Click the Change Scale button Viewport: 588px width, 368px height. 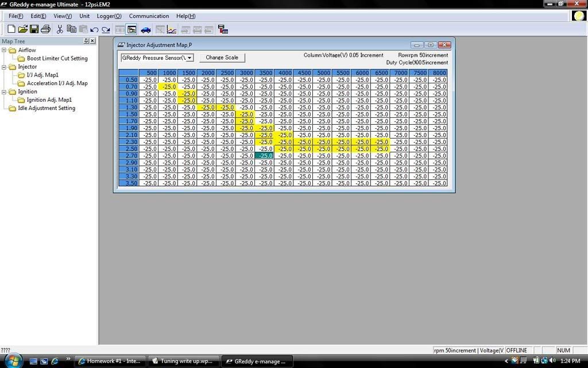pyautogui.click(x=222, y=57)
